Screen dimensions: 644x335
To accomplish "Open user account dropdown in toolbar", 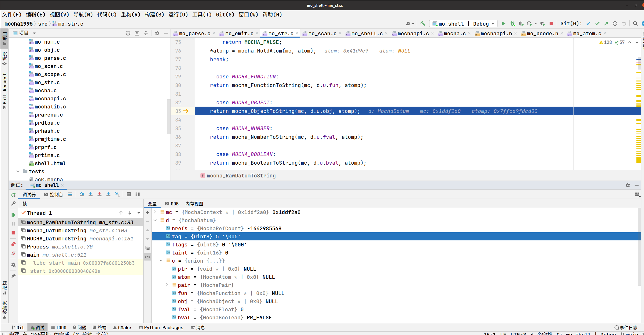I will pyautogui.click(x=410, y=24).
